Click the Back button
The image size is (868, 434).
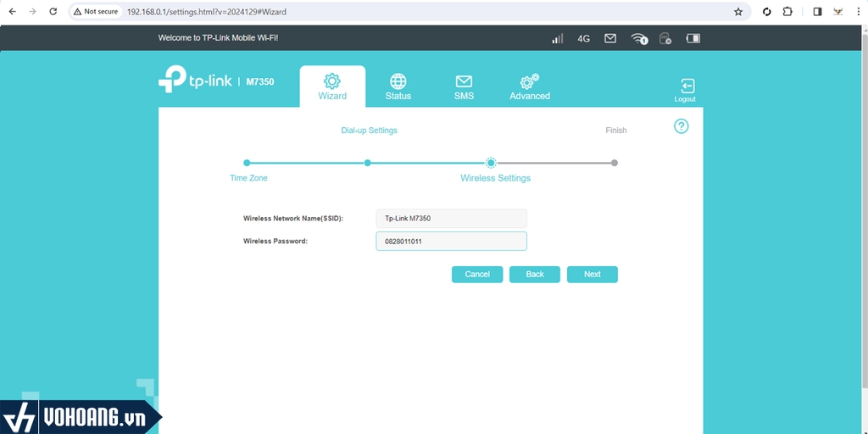pos(535,275)
